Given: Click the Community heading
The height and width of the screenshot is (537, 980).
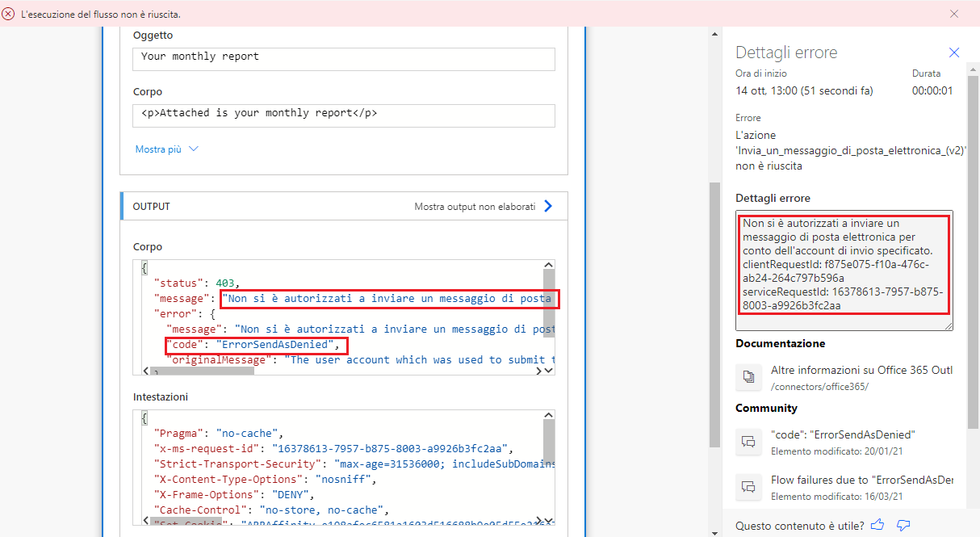Looking at the screenshot, I should tap(767, 408).
